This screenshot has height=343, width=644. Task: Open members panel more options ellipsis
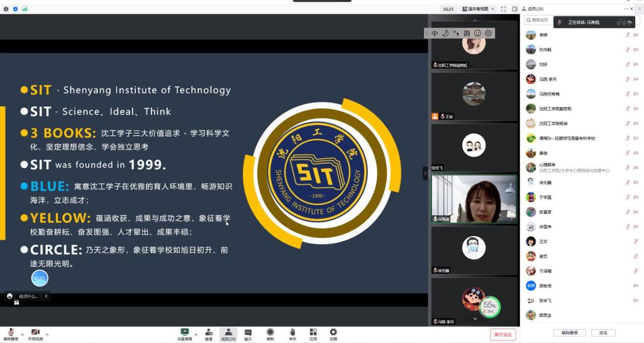click(x=626, y=9)
